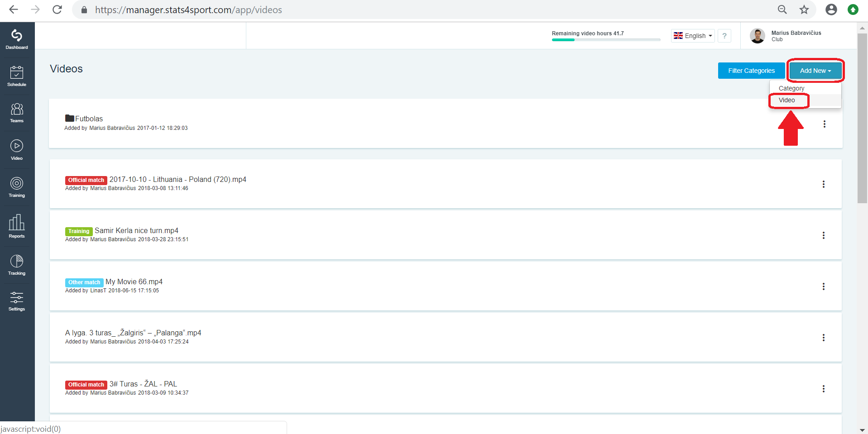Open the Dashboard in the sidebar
The height and width of the screenshot is (434, 868).
coord(17,39)
